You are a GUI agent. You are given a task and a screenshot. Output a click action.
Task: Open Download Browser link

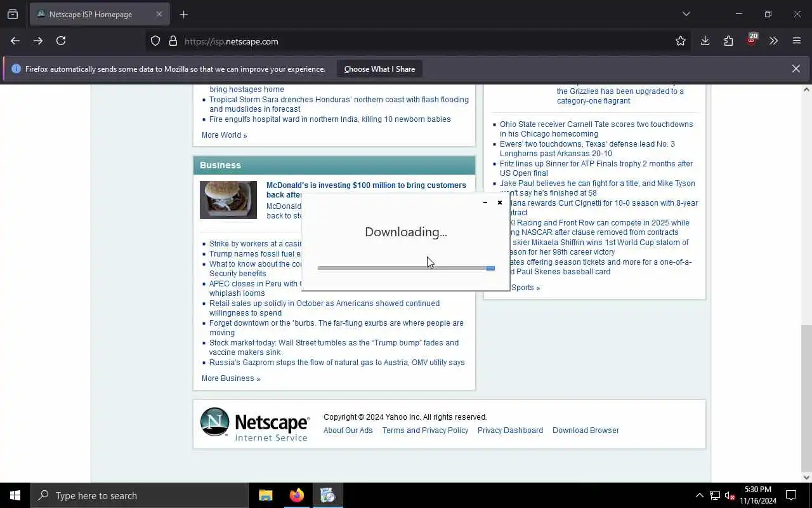(x=586, y=431)
